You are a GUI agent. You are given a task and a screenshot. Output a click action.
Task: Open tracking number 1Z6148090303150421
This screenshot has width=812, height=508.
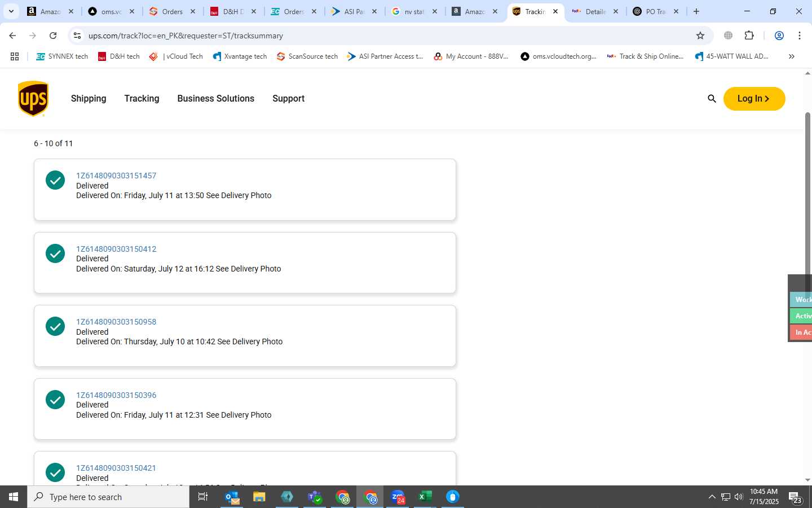click(x=116, y=468)
